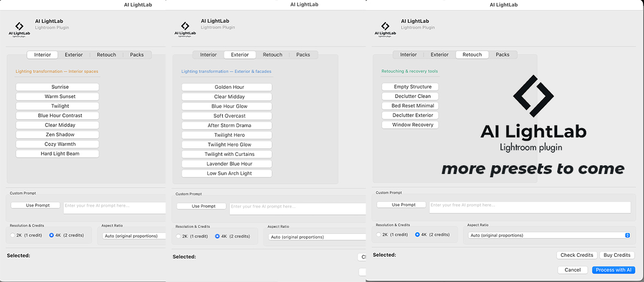This screenshot has height=282, width=644.
Task: Focus the custom prompt field in middle window
Action: pyautogui.click(x=298, y=208)
